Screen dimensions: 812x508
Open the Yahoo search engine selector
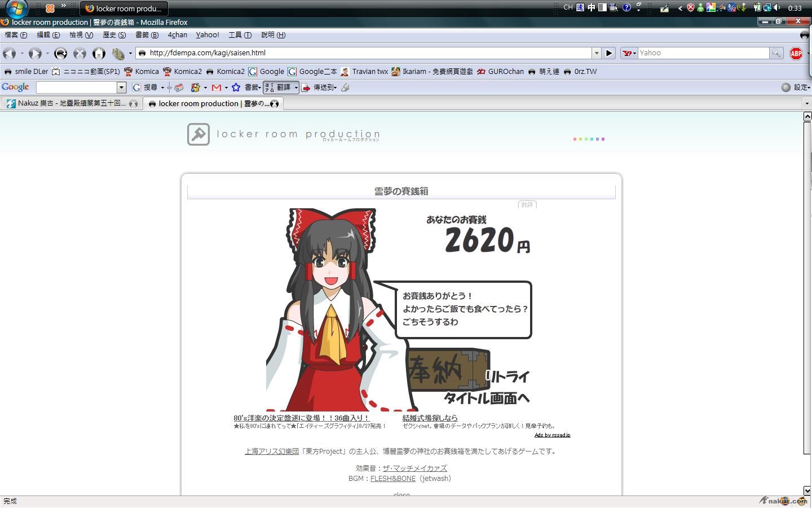pos(629,53)
